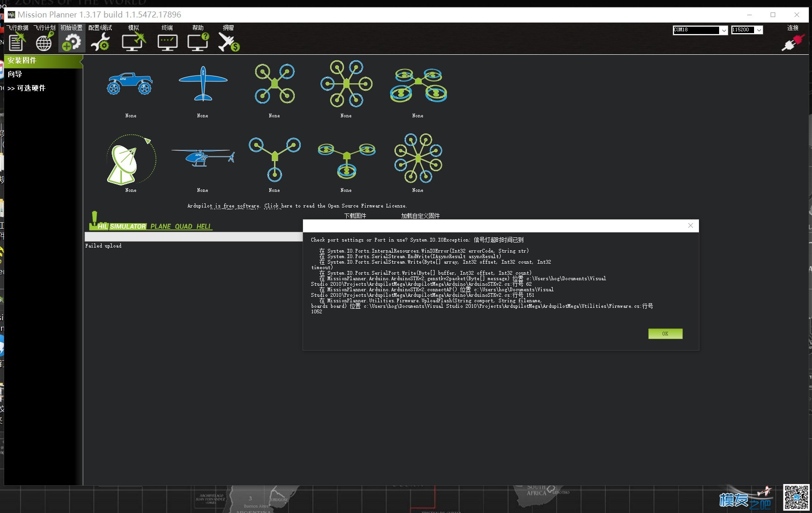Select the Helicopter firmware icon
812x513 pixels.
(203, 158)
